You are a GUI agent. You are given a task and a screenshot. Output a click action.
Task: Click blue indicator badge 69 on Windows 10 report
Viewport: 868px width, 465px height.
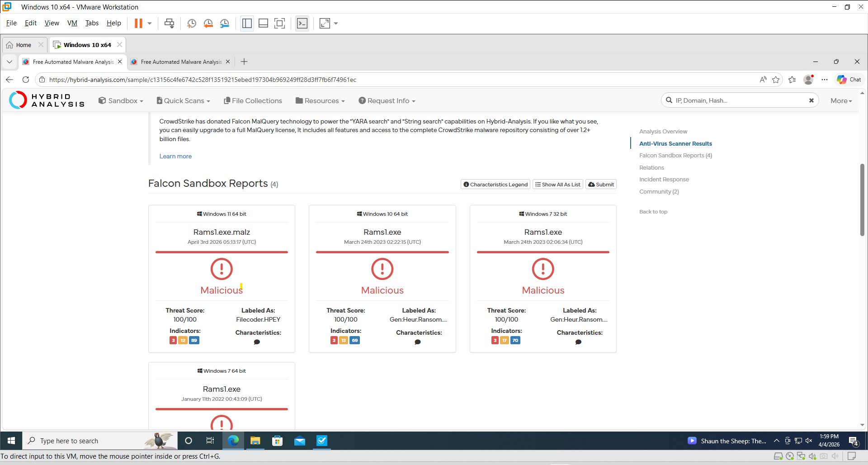[355, 340]
